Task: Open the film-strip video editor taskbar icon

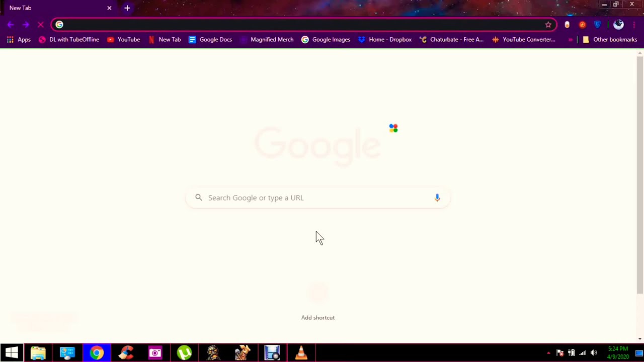Action: tap(272, 352)
